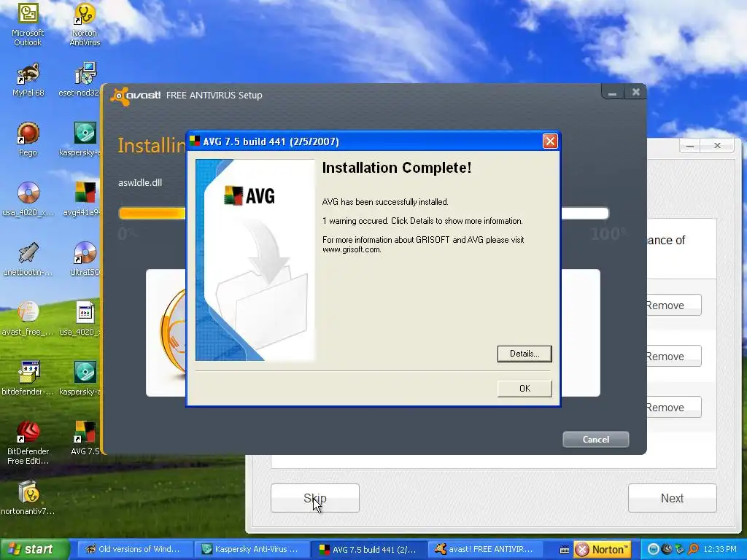Switch to Kaspersky Anti-Virus taskbar item
This screenshot has width=747, height=560.
pos(252,550)
